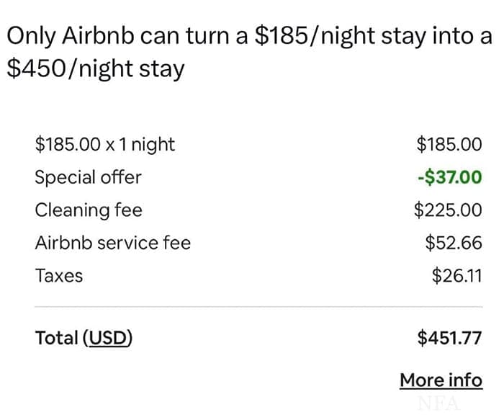Click the "$185.00 x 1 night" line label
The image size is (504, 420).
click(105, 144)
